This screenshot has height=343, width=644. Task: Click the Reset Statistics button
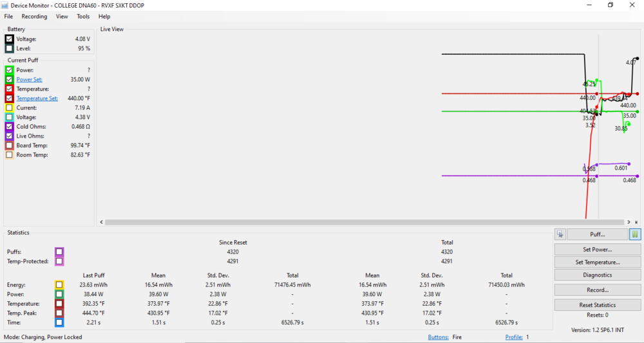[597, 305]
